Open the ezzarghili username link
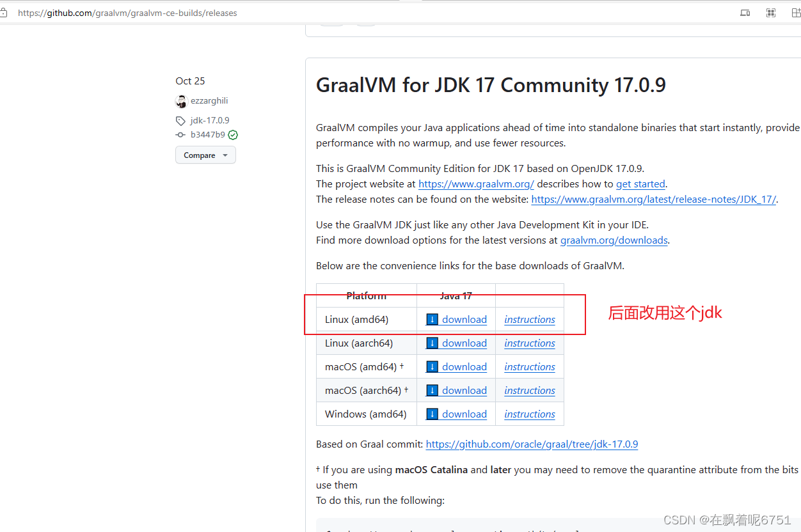801x532 pixels. tap(209, 101)
